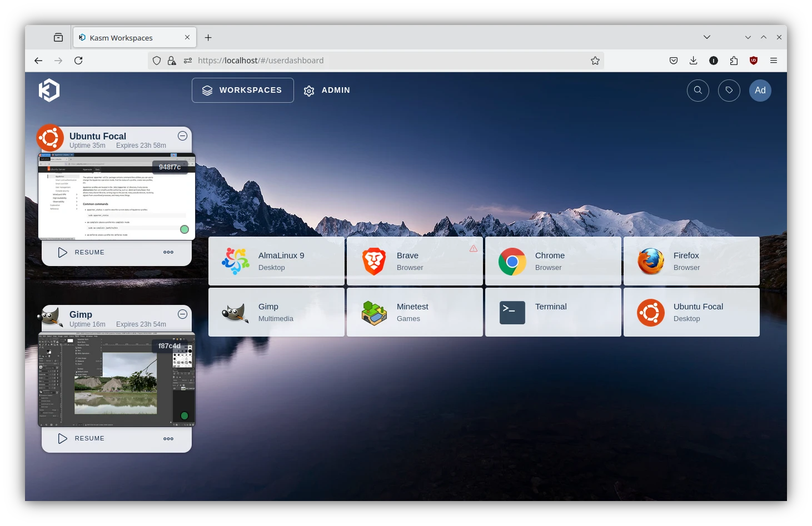Click the uBlock Origin extension icon
Viewport: 812px width, 526px height.
pos(753,61)
